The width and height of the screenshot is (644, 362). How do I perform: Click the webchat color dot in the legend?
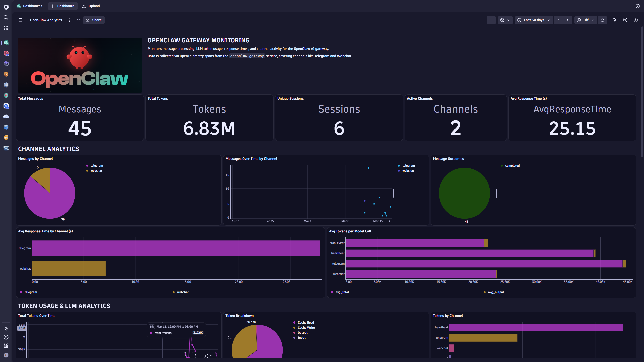point(87,171)
